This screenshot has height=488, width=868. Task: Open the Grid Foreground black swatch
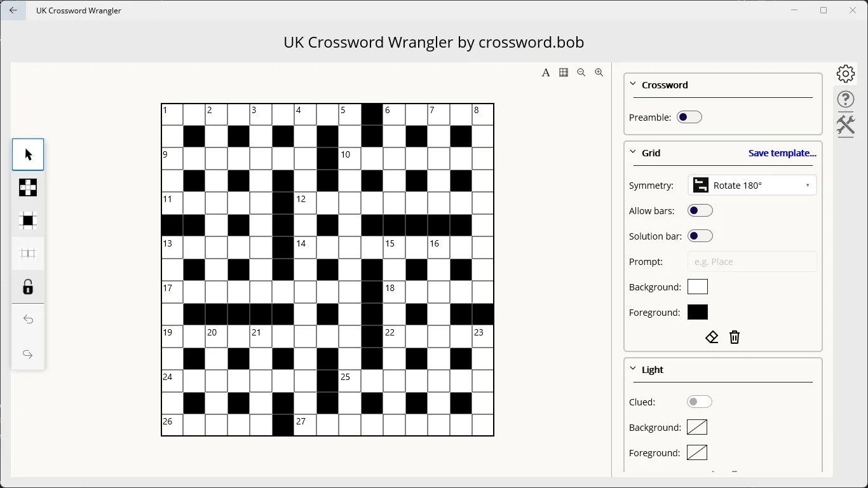click(698, 312)
